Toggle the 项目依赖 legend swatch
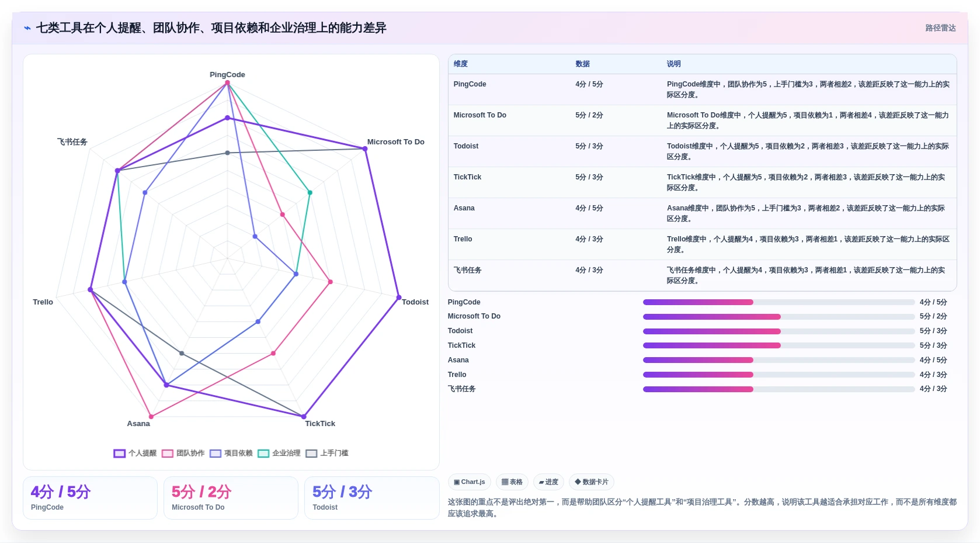This screenshot has height=543, width=980. point(216,453)
